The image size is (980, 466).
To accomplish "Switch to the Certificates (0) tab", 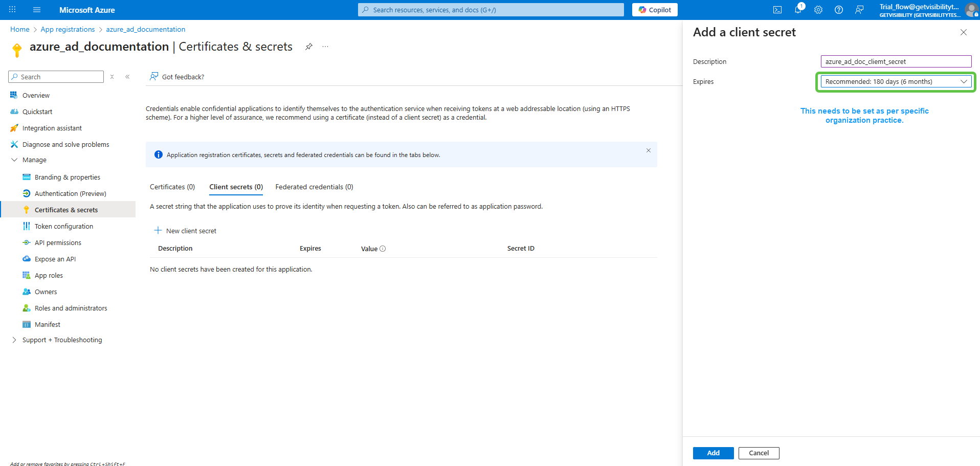I will (x=172, y=187).
